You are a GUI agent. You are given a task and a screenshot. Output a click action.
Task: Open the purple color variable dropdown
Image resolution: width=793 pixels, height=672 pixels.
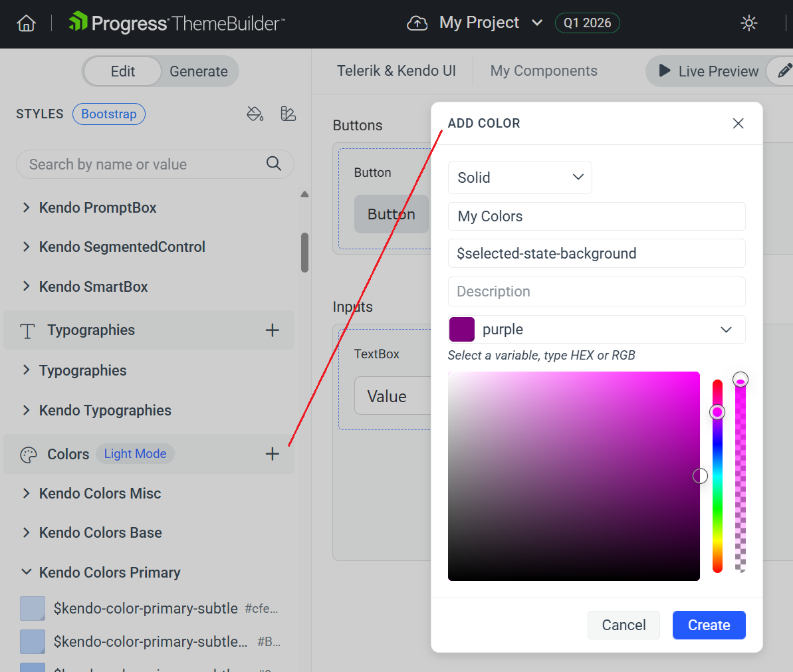pos(726,329)
